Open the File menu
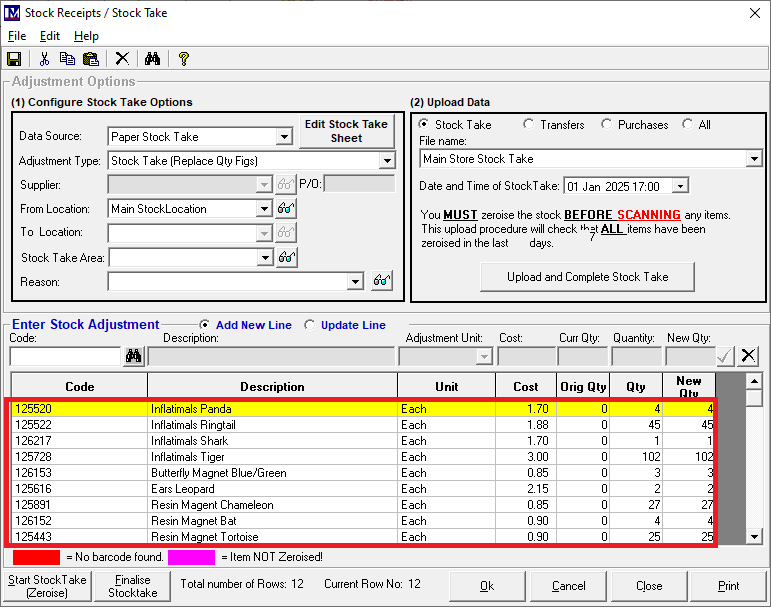Viewport: 771px width, 609px height. pyautogui.click(x=17, y=36)
